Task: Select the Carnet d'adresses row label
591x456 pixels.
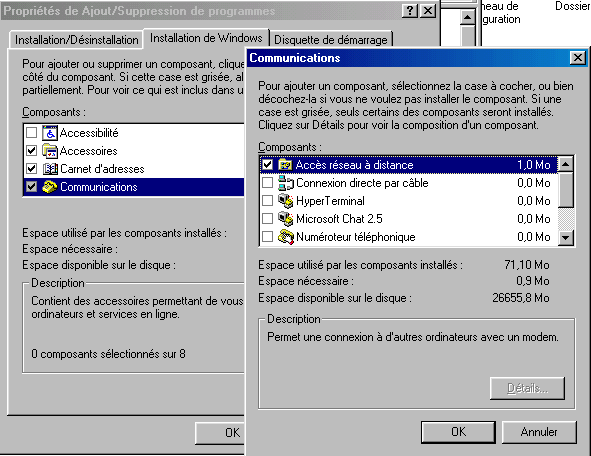Action: [x=102, y=169]
